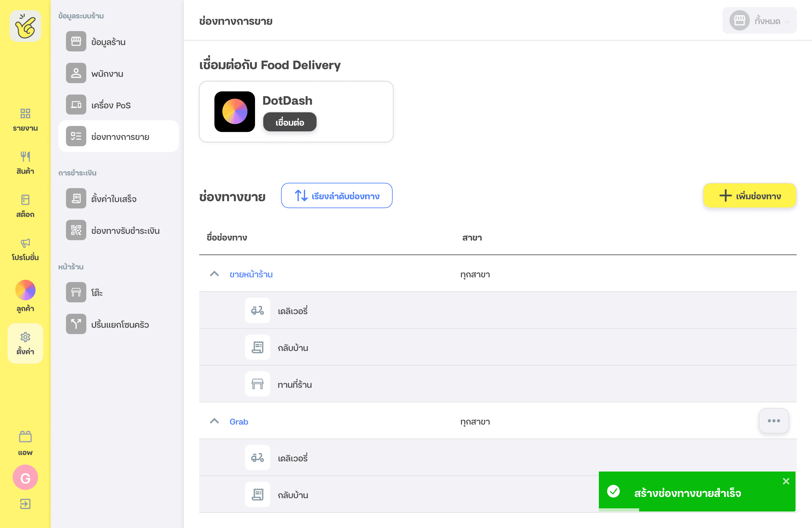Click the เชื่อมต่อ connect button
This screenshot has height=528, width=812.
pos(290,122)
